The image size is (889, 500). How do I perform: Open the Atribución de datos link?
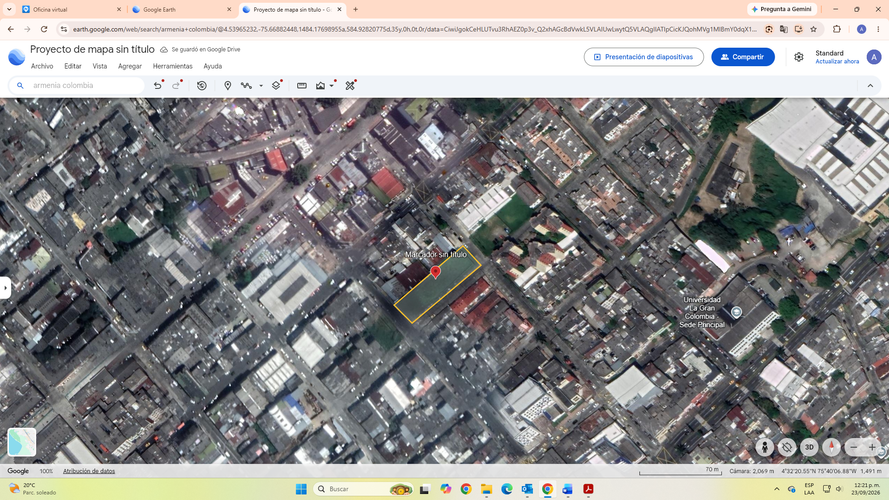click(89, 471)
